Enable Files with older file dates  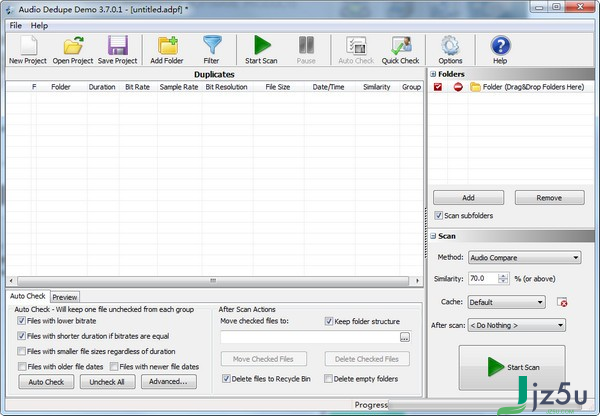tap(22, 367)
